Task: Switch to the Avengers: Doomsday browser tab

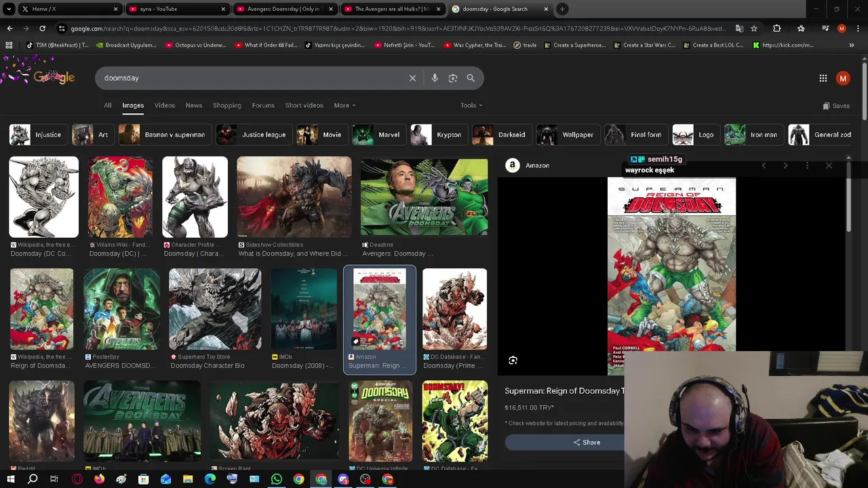Action: coord(283,9)
